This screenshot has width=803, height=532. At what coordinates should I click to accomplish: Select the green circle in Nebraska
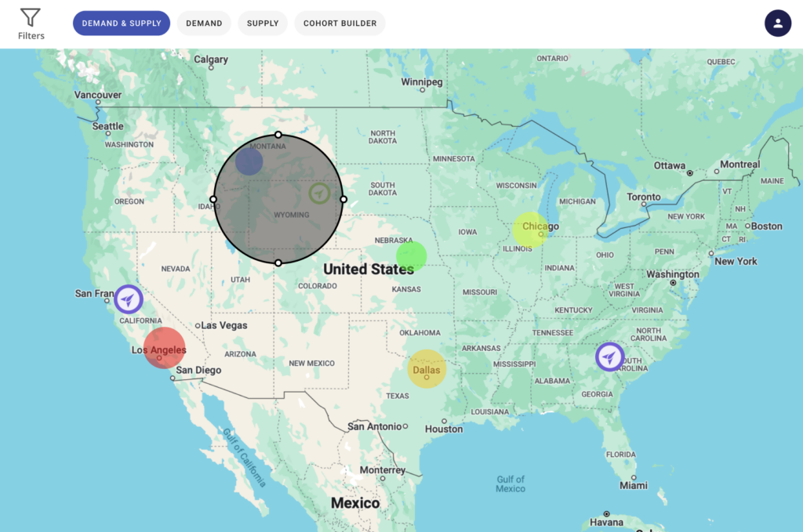pos(411,257)
